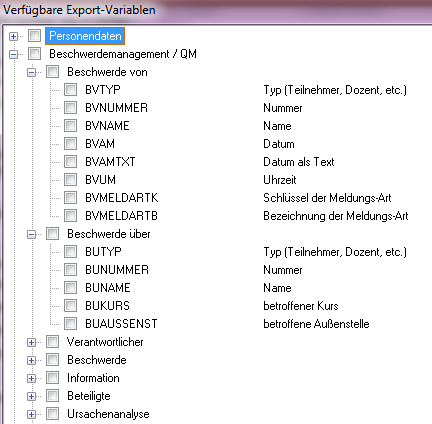Image resolution: width=432 pixels, height=424 pixels.
Task: Expand the Ursachenanalyse node
Action: click(31, 414)
